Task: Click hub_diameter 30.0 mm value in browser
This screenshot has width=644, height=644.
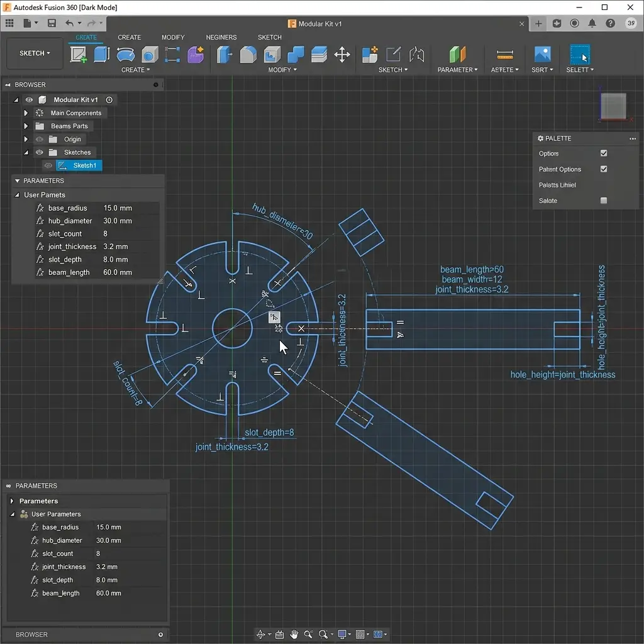Action: coord(118,221)
